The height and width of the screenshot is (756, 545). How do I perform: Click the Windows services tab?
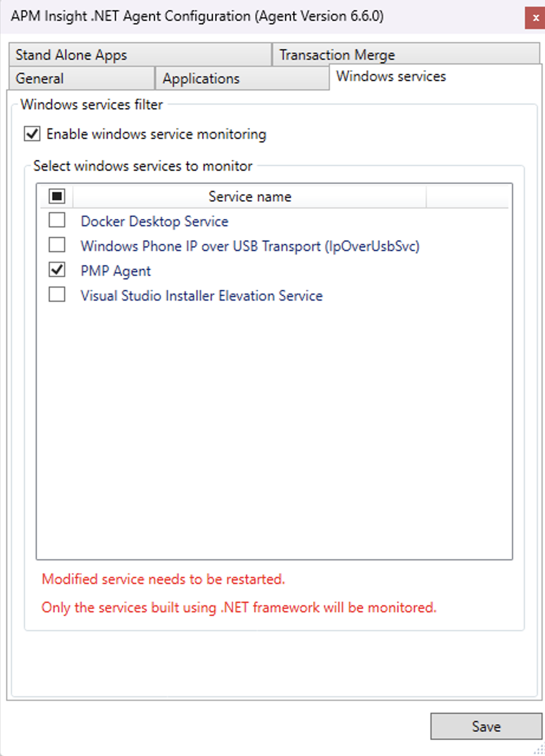pos(391,76)
